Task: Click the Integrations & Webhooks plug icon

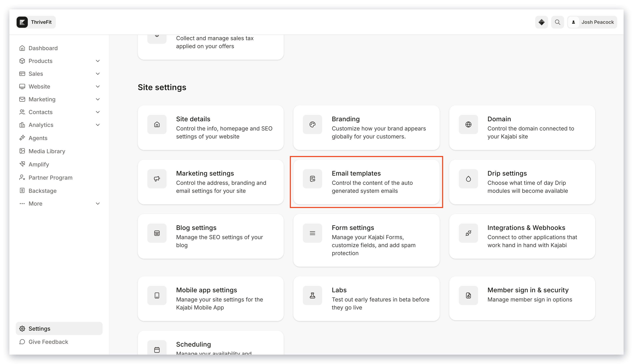Action: tap(468, 233)
